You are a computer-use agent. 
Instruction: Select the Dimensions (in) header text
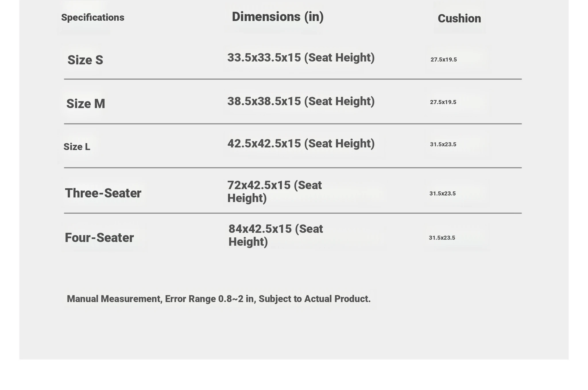pos(278,17)
